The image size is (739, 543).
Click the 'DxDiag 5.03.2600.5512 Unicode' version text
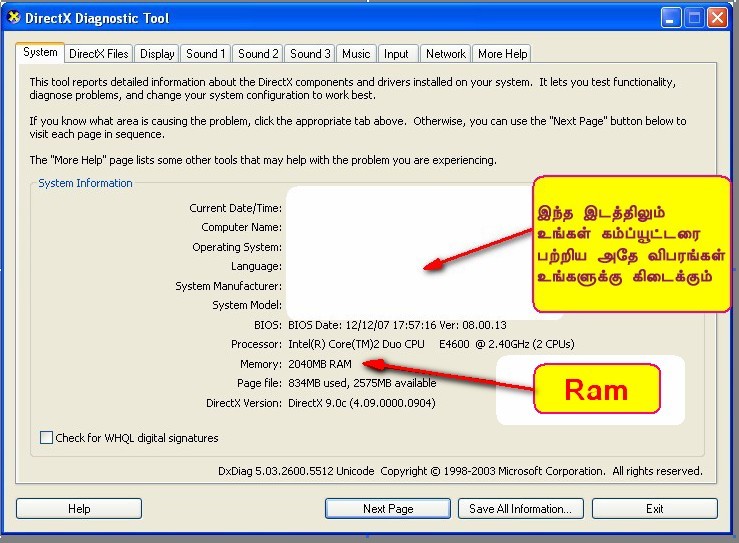(296, 471)
